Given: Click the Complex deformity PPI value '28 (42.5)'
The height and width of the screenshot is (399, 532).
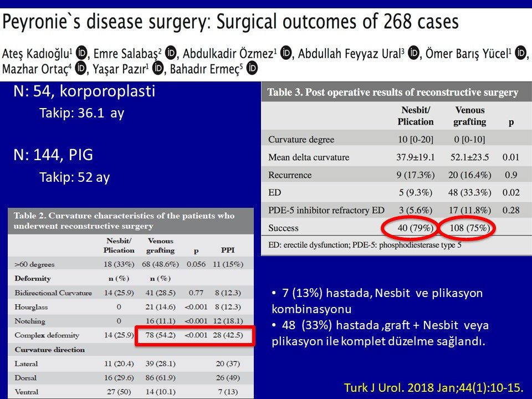Looking at the screenshot, I should [x=228, y=335].
